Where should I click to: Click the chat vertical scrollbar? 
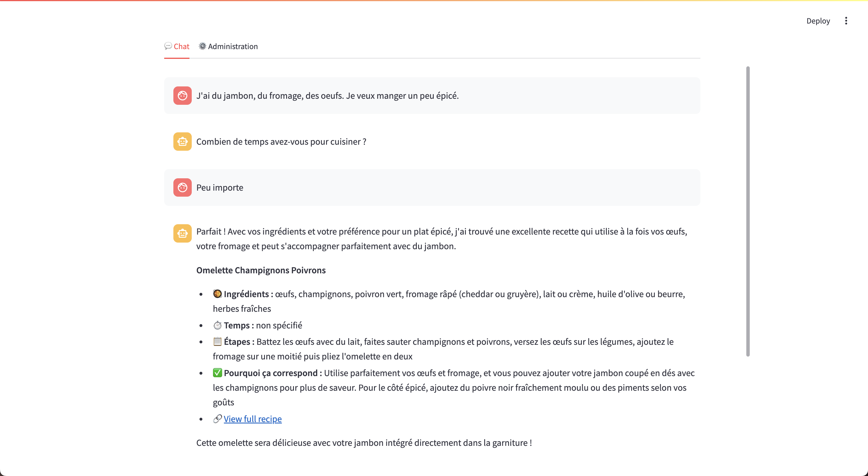(x=748, y=211)
